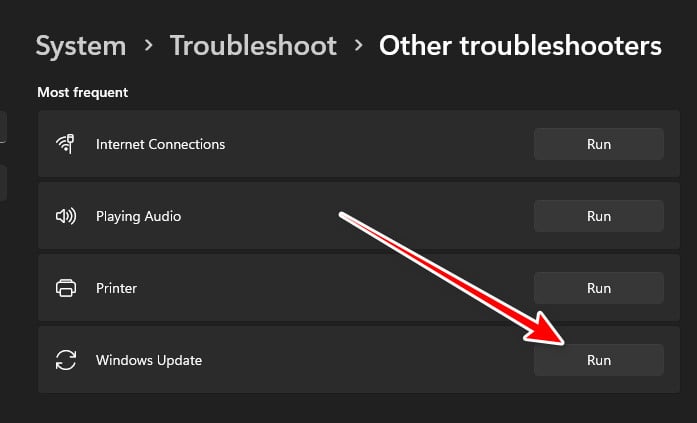
Task: Run the Internet Connections troubleshooter
Action: point(598,144)
